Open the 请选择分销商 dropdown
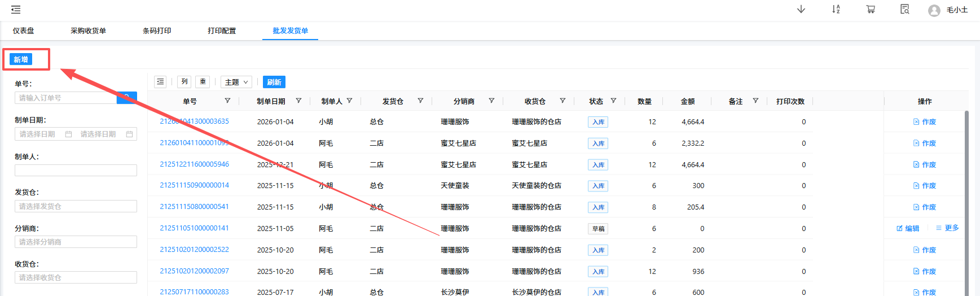The width and height of the screenshot is (980, 296). tap(76, 242)
